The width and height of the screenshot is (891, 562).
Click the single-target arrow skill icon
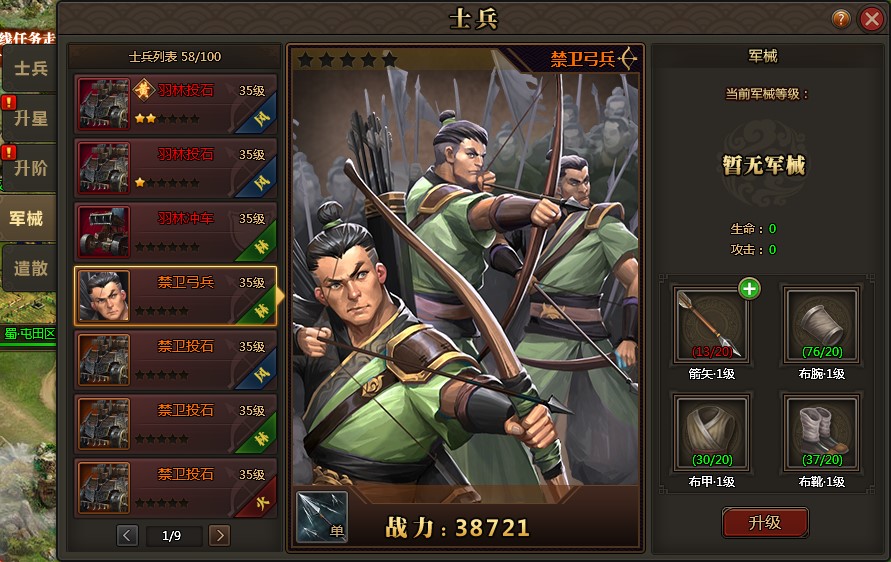coord(322,517)
